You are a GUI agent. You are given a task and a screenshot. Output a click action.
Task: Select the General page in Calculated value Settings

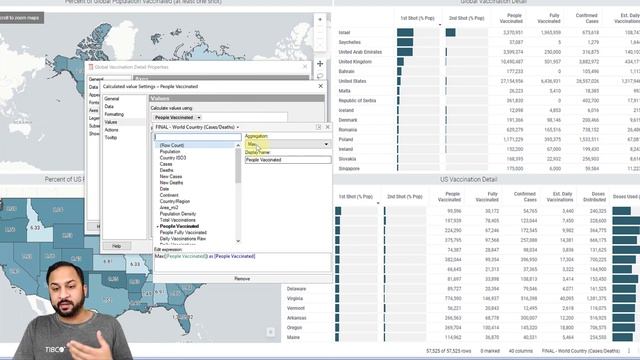[111, 99]
